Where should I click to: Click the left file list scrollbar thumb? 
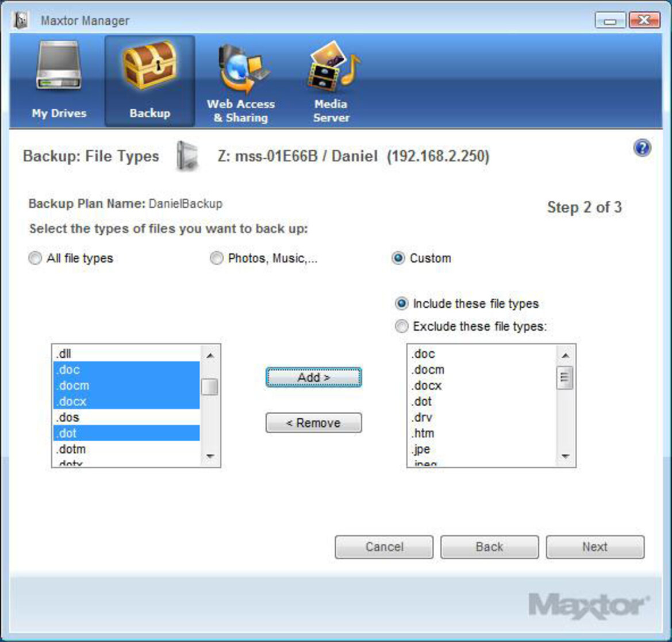[210, 387]
